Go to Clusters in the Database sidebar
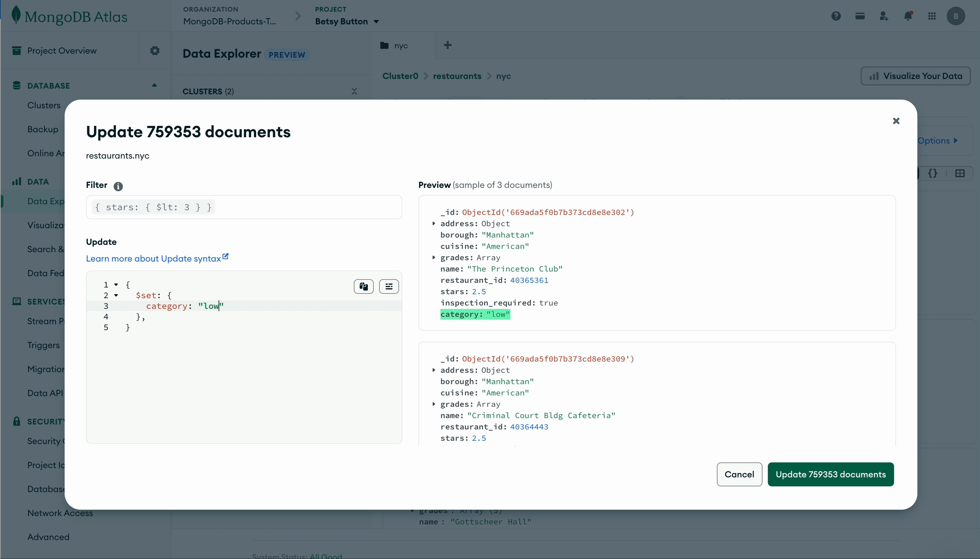Image resolution: width=980 pixels, height=559 pixels. pyautogui.click(x=44, y=105)
